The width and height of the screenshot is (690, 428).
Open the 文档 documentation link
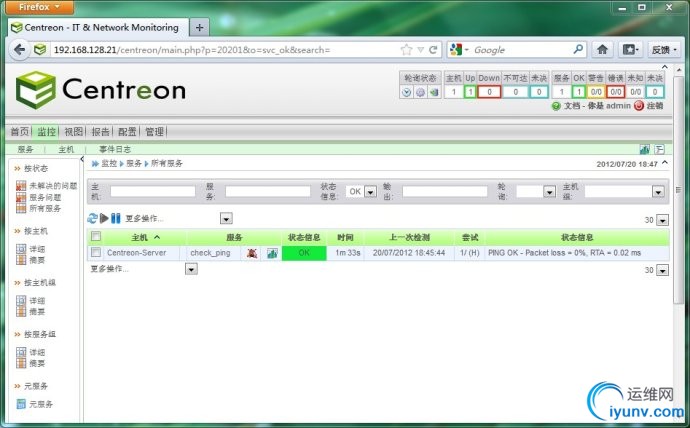[572, 106]
